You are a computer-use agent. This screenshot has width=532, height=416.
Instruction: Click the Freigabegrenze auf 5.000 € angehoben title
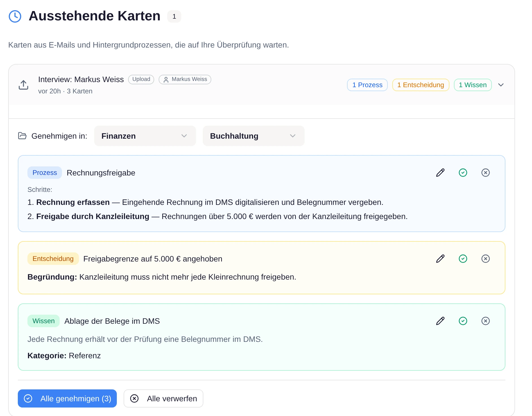tap(153, 259)
